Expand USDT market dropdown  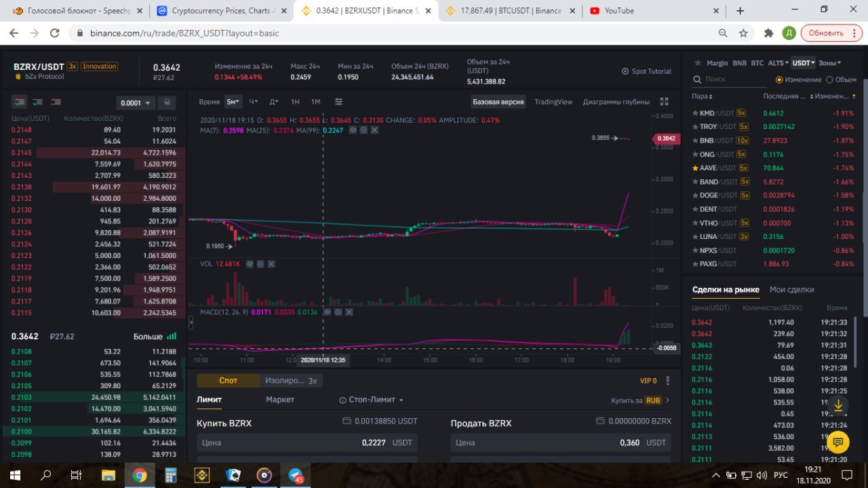[x=804, y=62]
